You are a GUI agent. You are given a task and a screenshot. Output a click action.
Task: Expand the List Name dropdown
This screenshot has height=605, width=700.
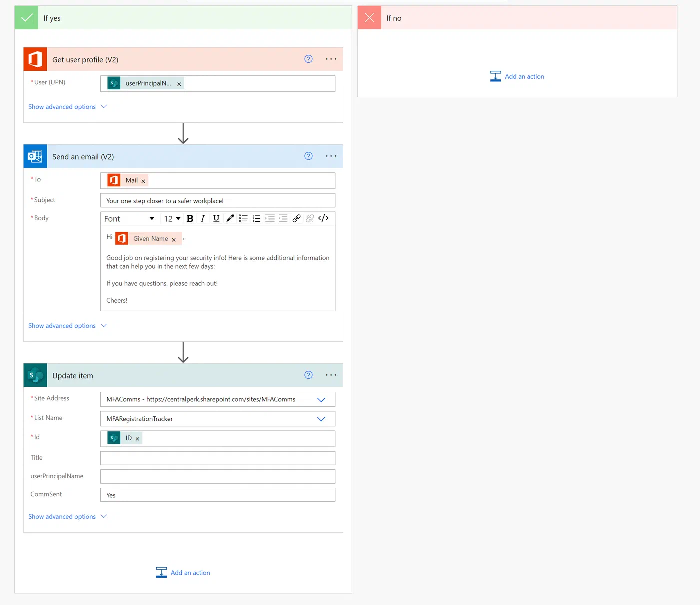coord(321,419)
